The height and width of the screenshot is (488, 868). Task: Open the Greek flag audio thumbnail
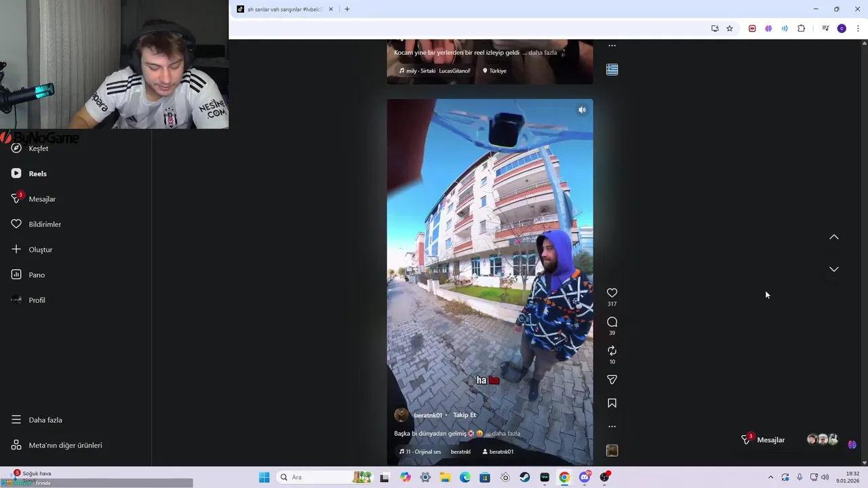click(612, 69)
